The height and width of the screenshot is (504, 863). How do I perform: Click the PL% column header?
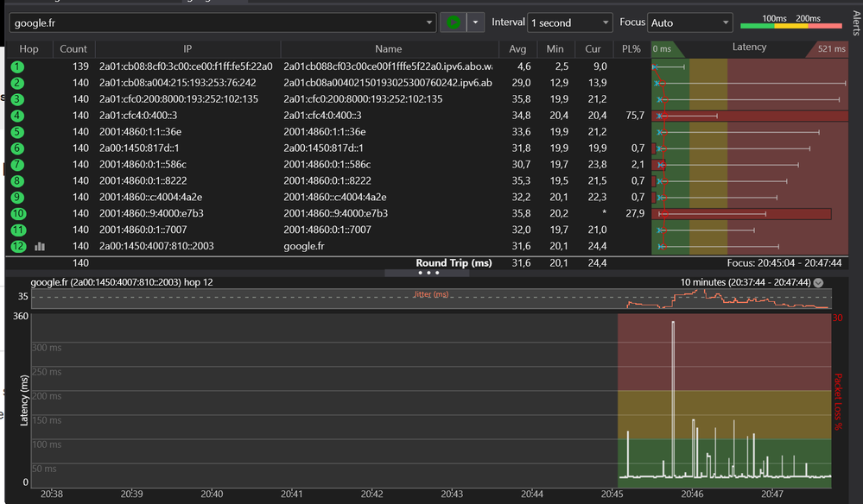point(631,49)
